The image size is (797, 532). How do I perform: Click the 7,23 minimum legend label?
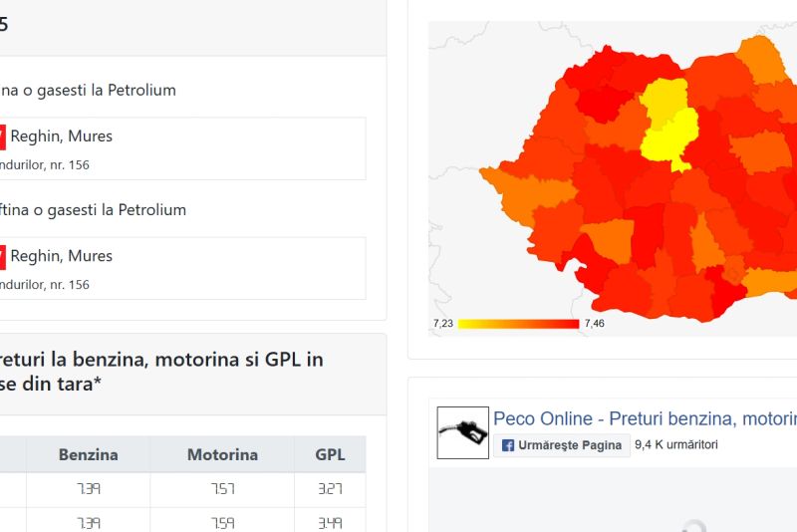click(443, 323)
